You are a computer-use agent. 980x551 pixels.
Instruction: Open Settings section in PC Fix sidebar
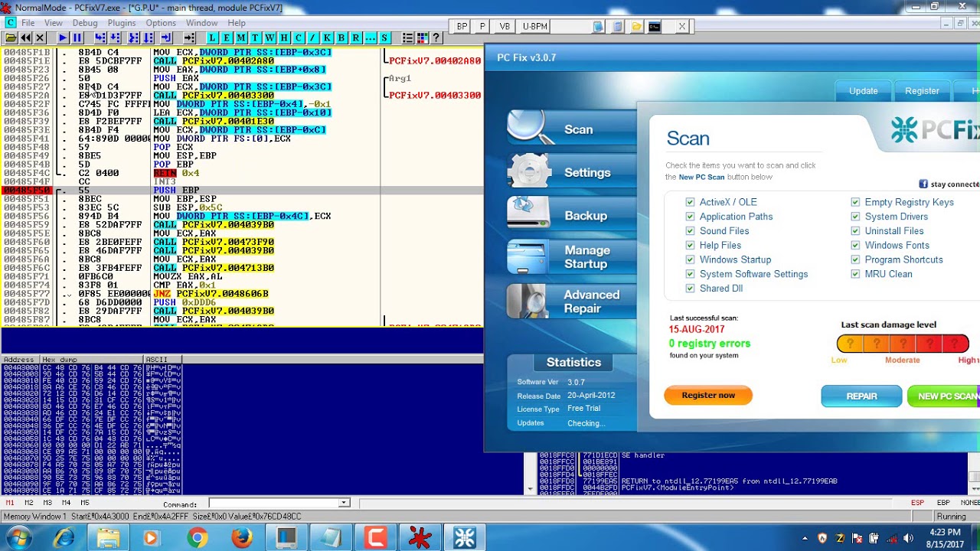tap(572, 172)
